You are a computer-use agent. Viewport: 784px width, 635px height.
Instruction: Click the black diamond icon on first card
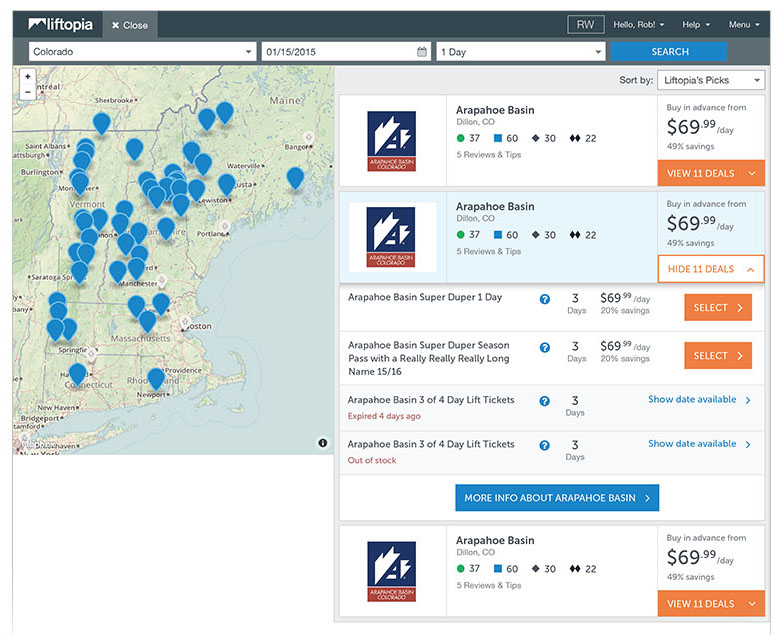536,138
